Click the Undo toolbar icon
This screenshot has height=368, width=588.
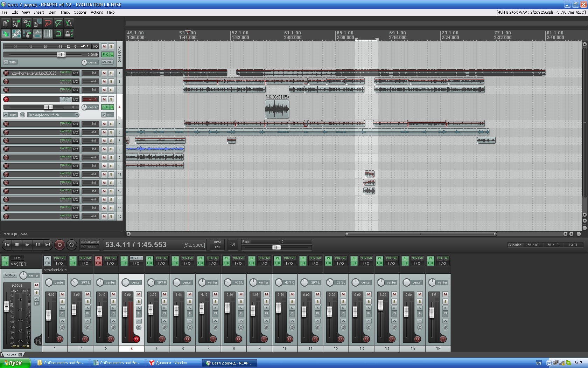(48, 23)
